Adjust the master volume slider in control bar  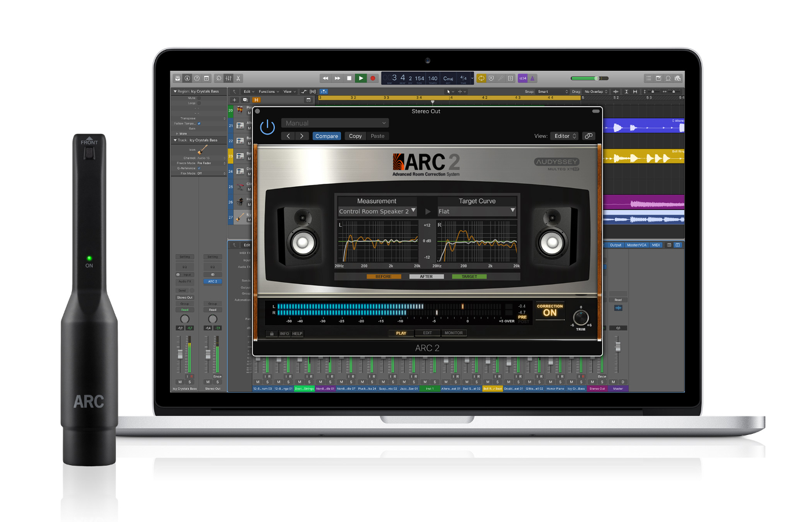[589, 78]
